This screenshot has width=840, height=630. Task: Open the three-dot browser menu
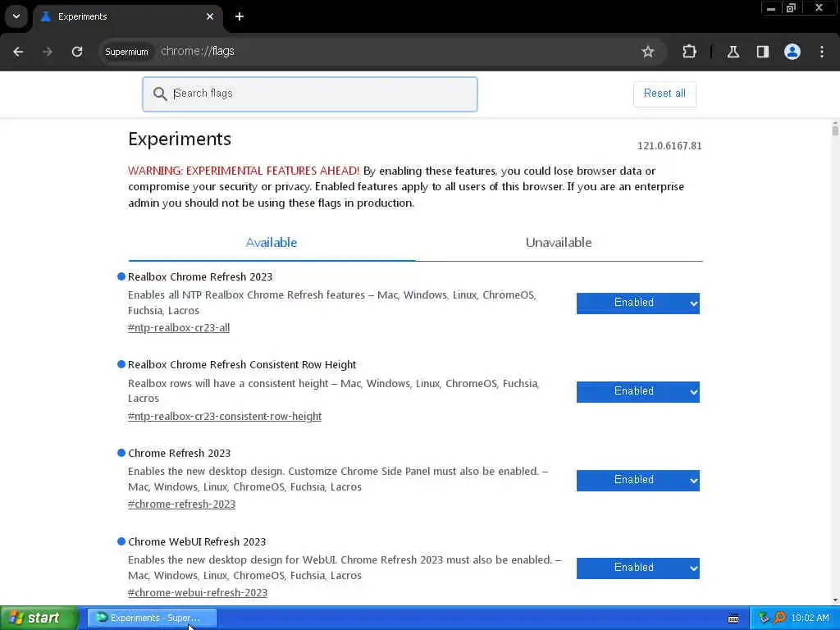(x=822, y=52)
